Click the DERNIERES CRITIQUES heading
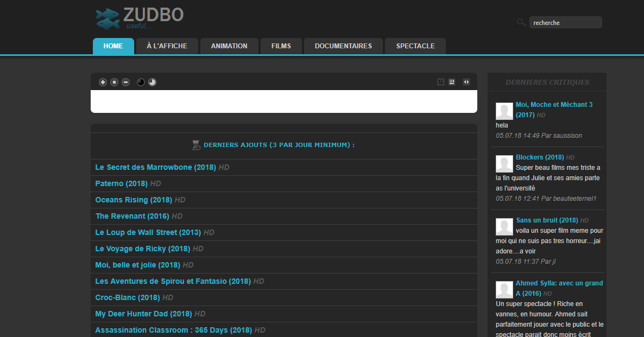The image size is (644, 337). click(547, 82)
